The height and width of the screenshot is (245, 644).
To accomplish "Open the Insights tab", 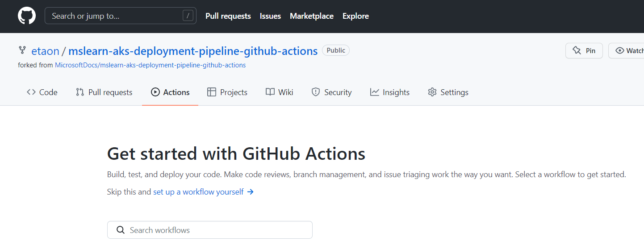I will pos(390,92).
